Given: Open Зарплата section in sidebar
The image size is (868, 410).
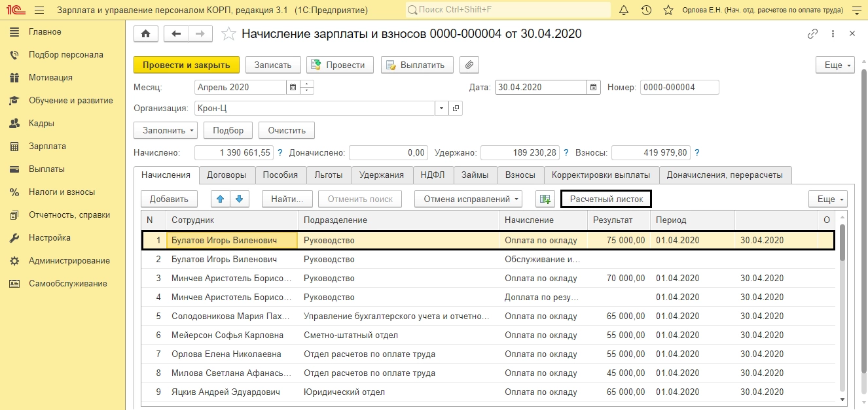Looking at the screenshot, I should tap(47, 146).
